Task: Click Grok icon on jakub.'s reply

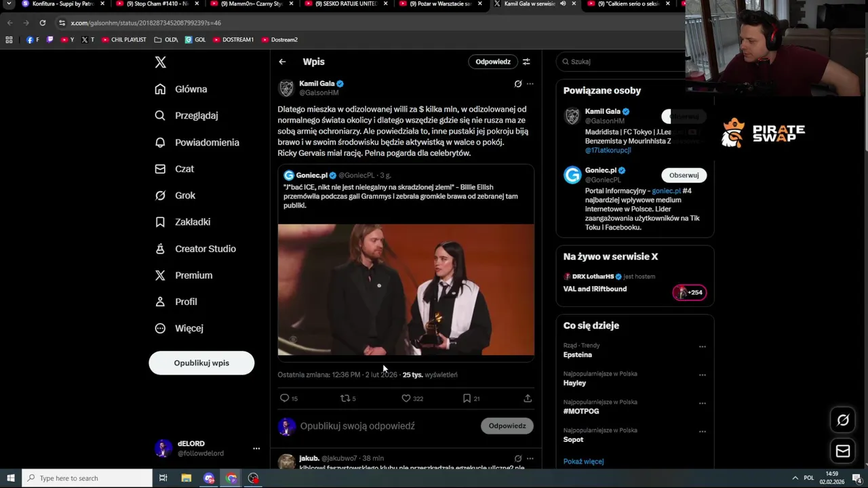Action: click(x=518, y=459)
